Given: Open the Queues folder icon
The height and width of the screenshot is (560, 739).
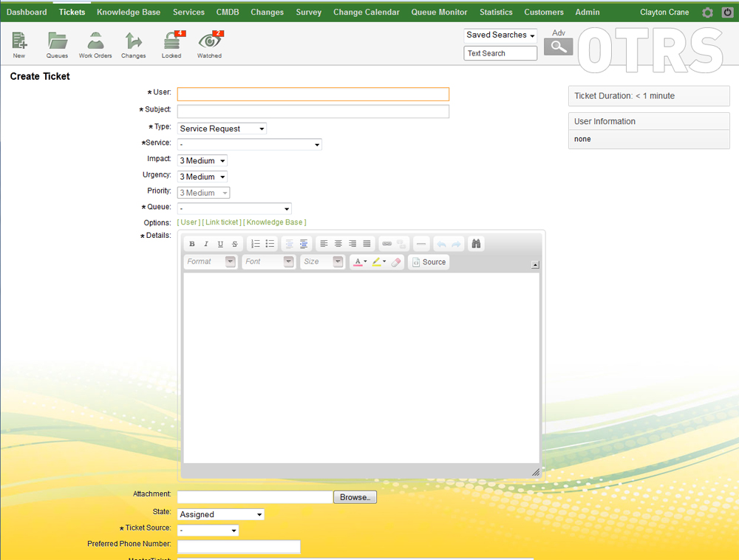Looking at the screenshot, I should click(x=57, y=42).
